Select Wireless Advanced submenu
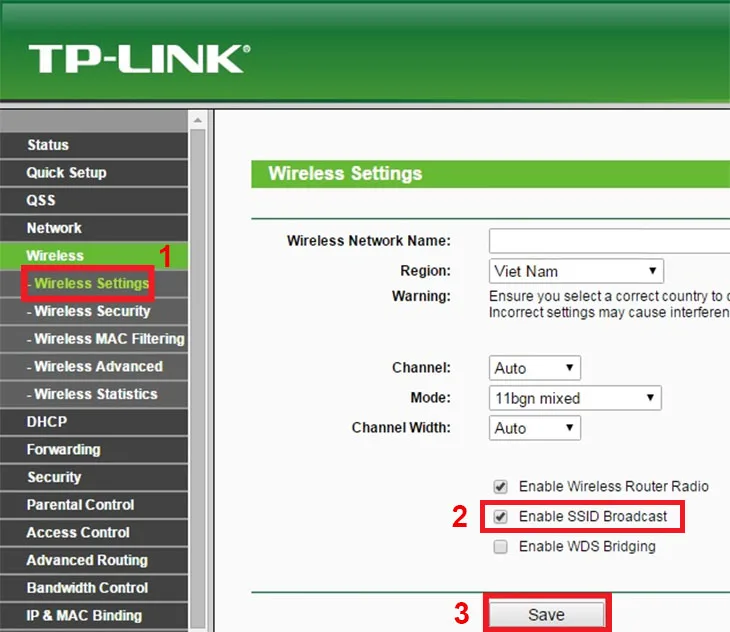Viewport: 730px width, 632px height. (94, 366)
